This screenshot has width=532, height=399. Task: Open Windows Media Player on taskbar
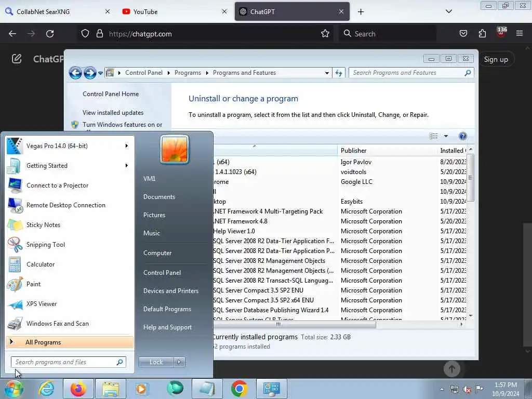click(142, 389)
